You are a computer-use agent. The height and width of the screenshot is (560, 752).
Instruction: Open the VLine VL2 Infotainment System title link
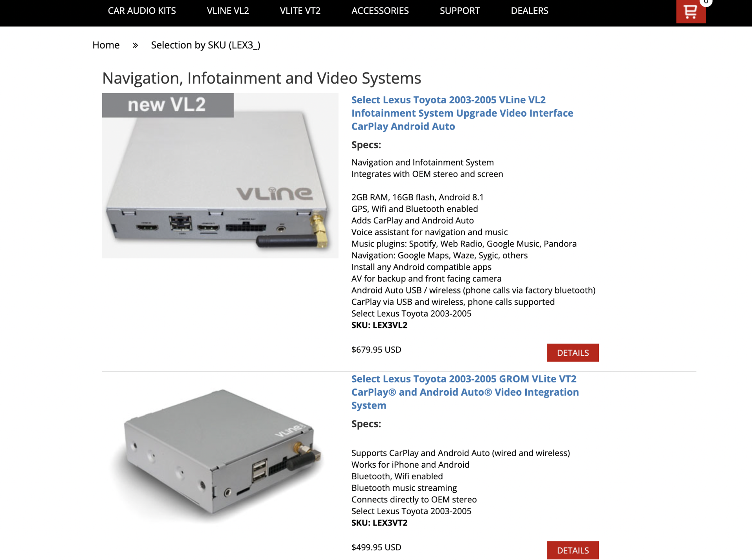462,113
